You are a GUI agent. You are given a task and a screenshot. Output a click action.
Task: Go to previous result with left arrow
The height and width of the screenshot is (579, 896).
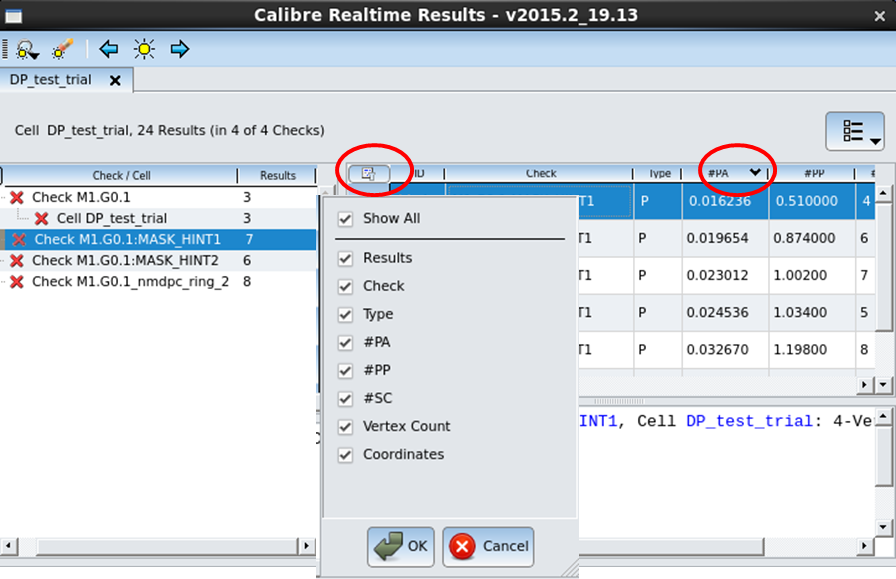point(109,49)
